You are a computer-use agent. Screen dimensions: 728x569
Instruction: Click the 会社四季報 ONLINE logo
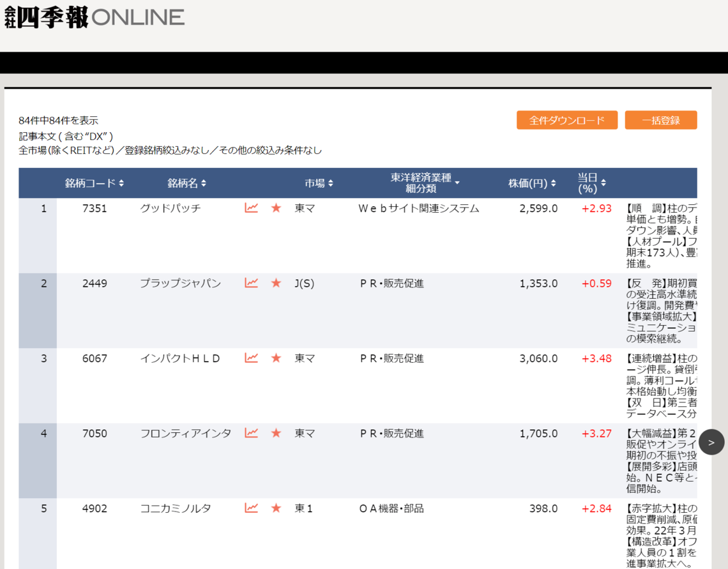tap(93, 16)
